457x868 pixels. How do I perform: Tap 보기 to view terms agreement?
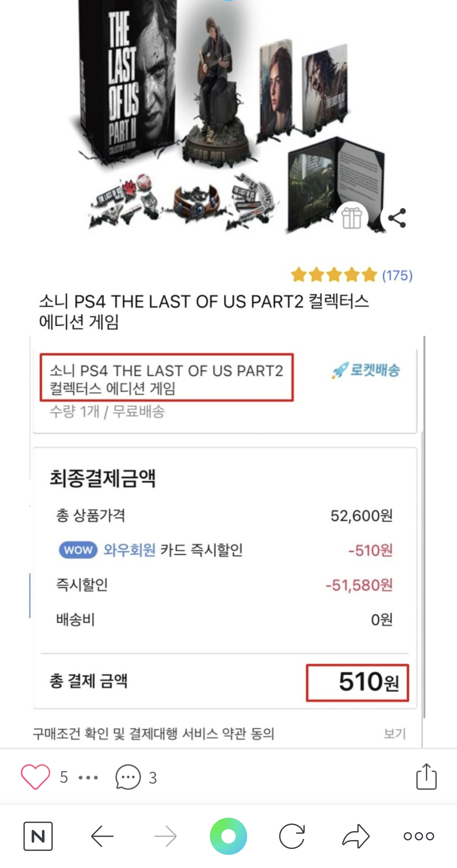[x=394, y=733]
